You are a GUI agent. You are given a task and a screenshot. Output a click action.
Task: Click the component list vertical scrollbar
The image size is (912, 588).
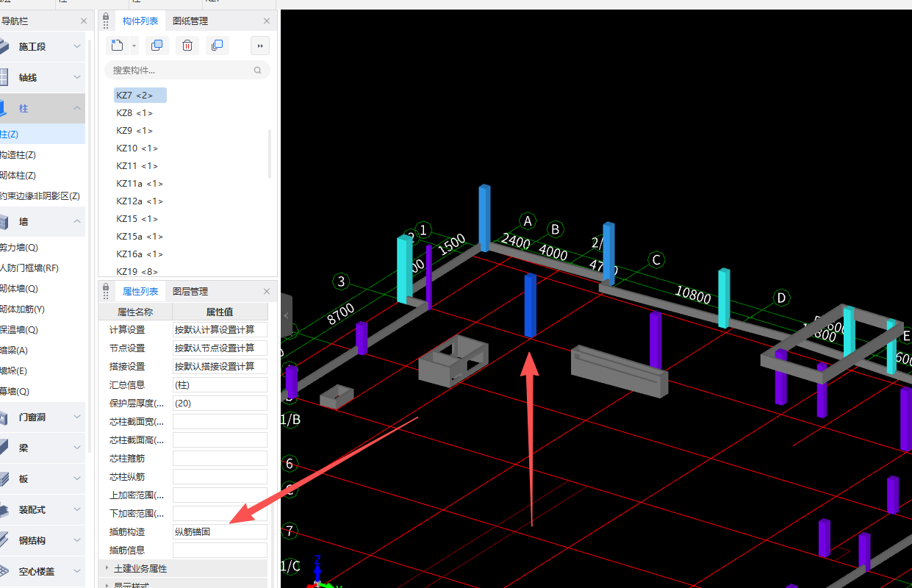[270, 153]
